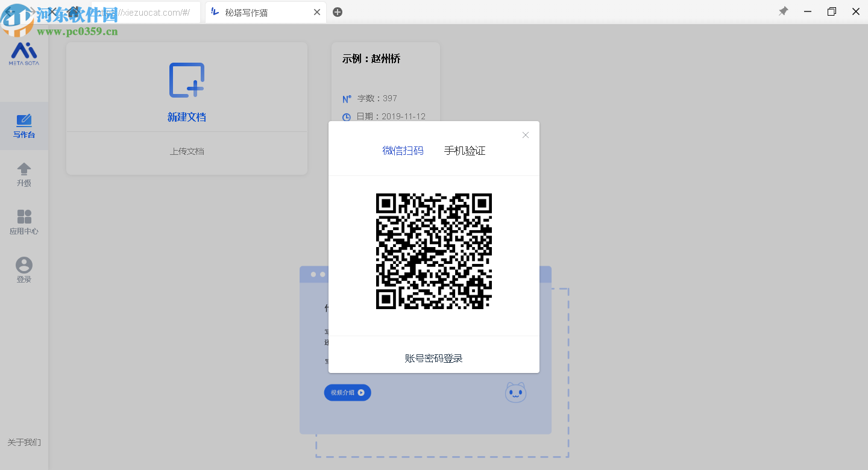The image size is (868, 470).
Task: Close the login dialog
Action: [x=526, y=135]
